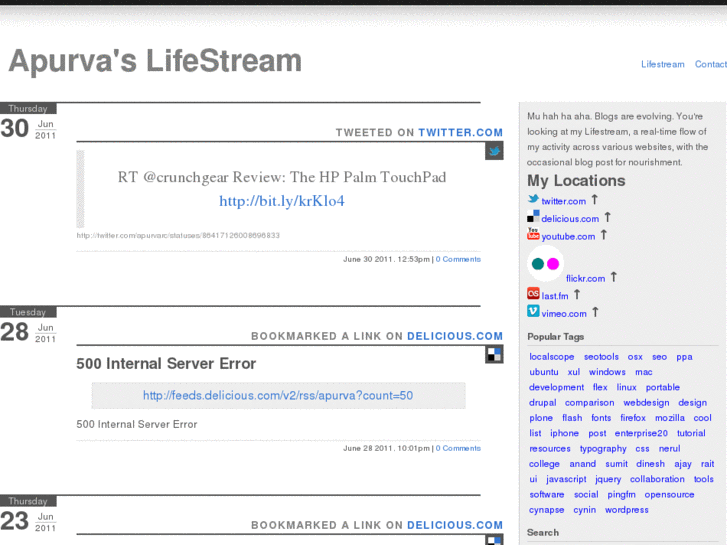
Task: Select the osx tag
Action: [635, 357]
